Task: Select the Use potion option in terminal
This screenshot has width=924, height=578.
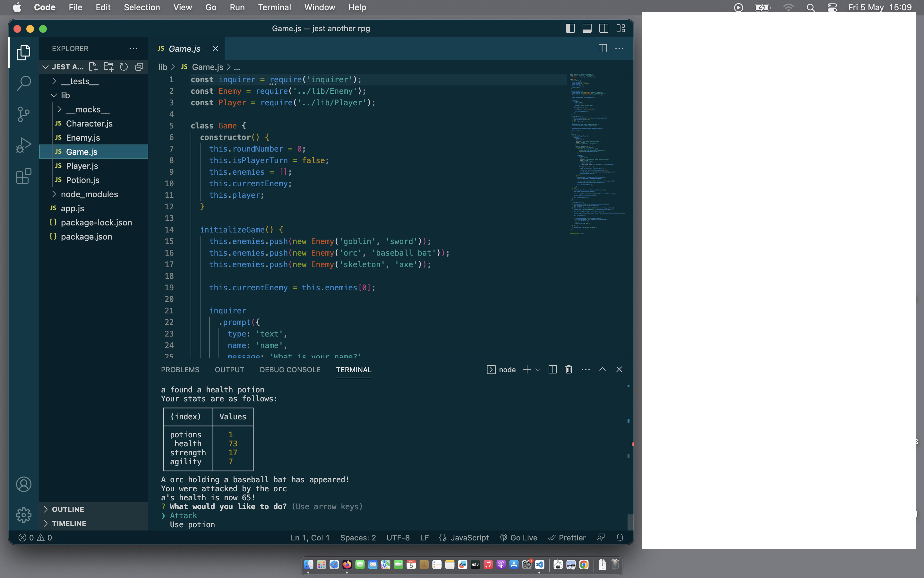Action: (193, 524)
